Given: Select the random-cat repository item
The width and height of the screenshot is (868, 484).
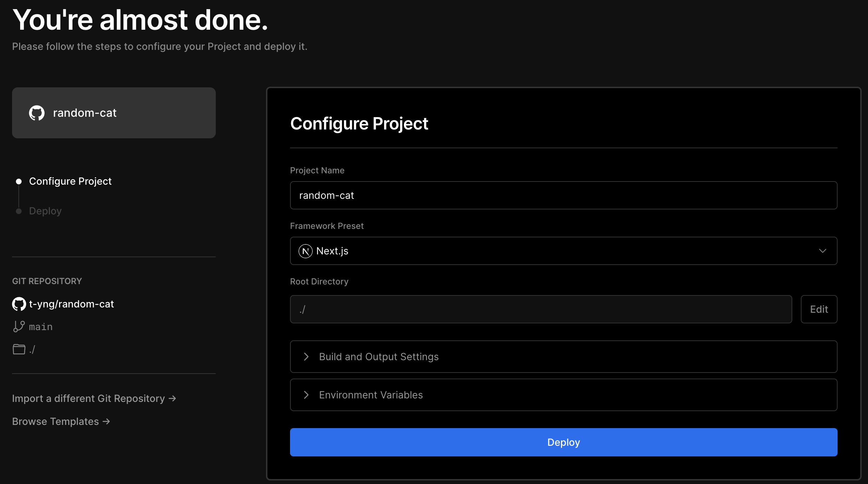Looking at the screenshot, I should pos(114,112).
